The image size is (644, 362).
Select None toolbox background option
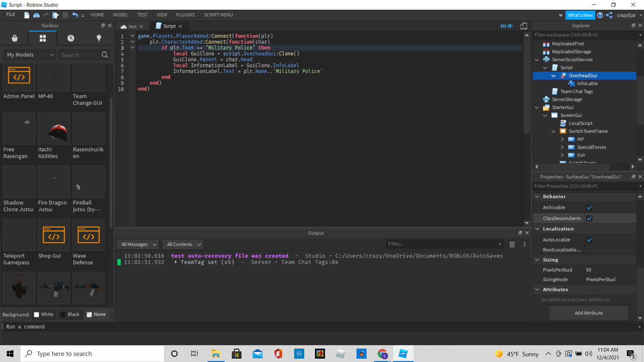coord(96,314)
